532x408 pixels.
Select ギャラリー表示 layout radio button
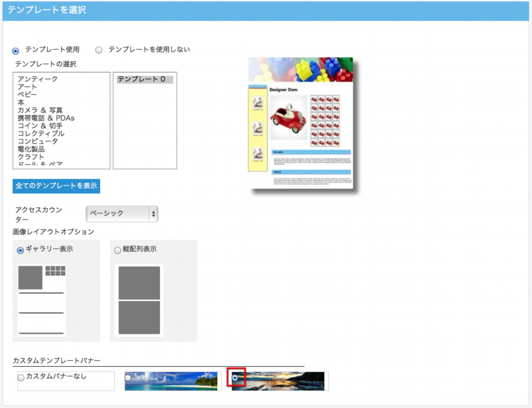pyautogui.click(x=21, y=250)
